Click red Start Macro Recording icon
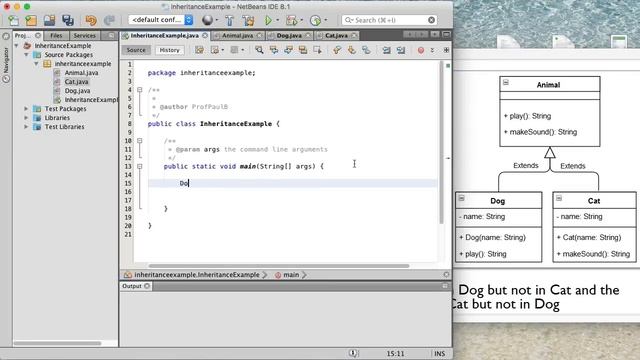The image size is (640, 360). coord(421,50)
